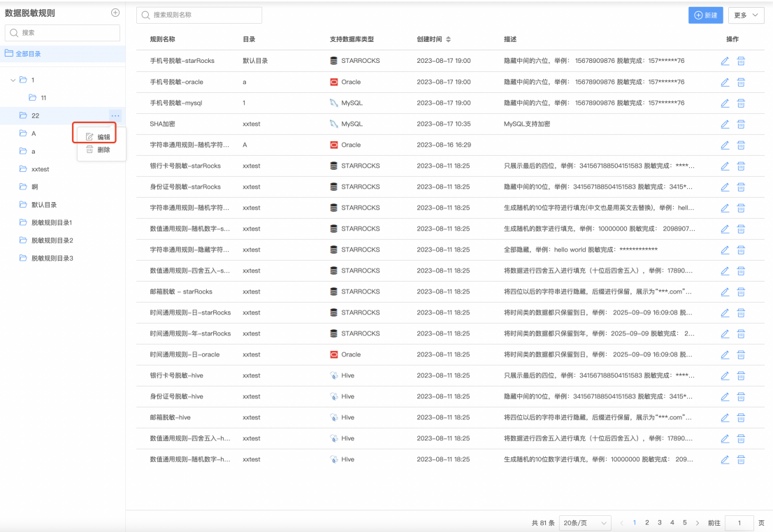Focus the 搜索规则名称 search field

pyautogui.click(x=199, y=15)
